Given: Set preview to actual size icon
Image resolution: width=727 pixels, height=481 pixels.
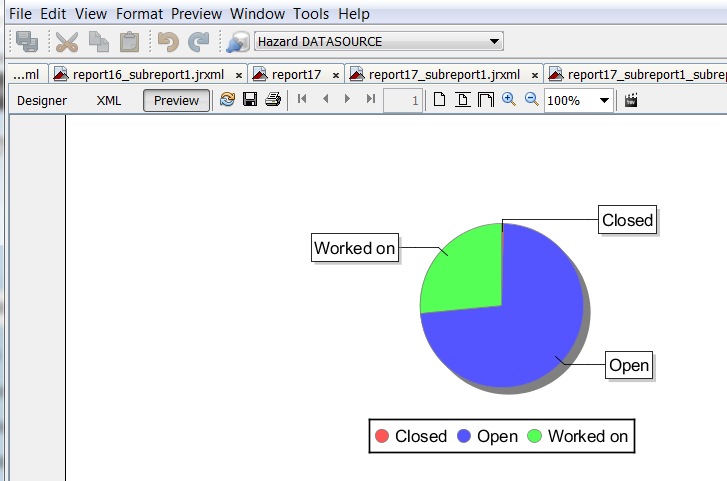Looking at the screenshot, I should pos(439,99).
